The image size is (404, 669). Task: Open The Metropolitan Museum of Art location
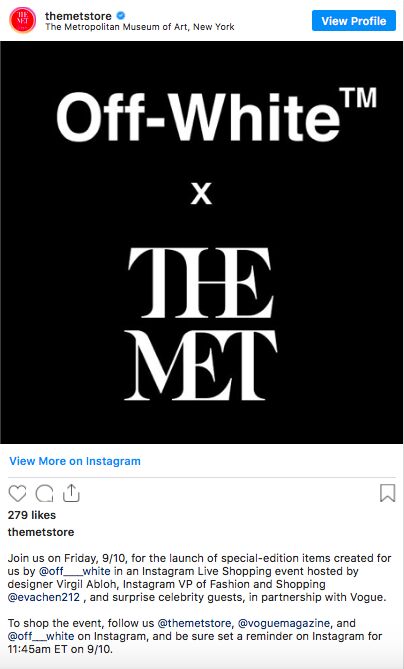point(140,27)
